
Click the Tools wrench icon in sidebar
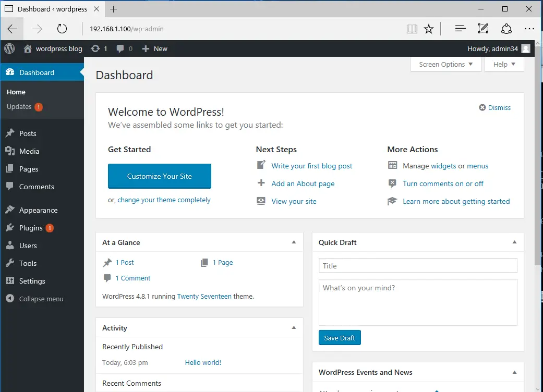tap(10, 263)
